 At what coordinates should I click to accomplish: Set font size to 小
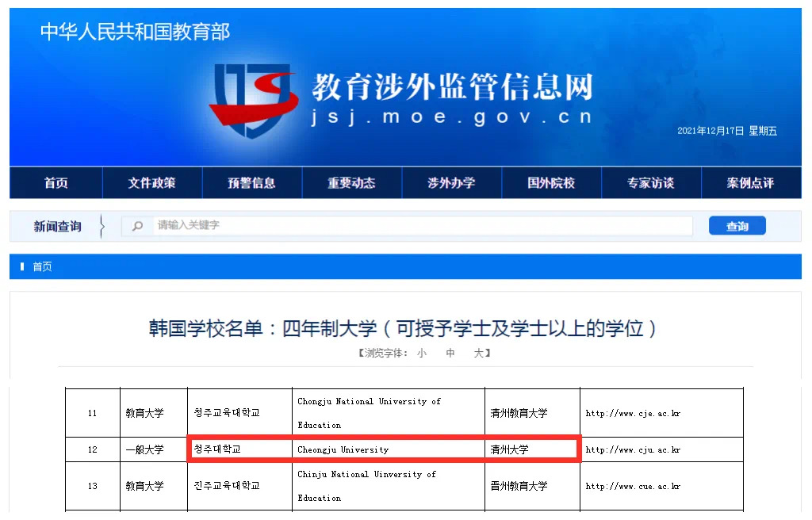click(x=422, y=354)
